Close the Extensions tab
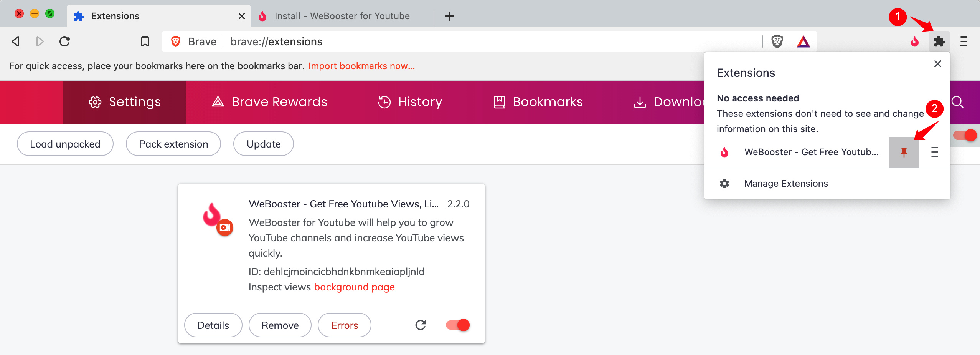 (x=241, y=16)
